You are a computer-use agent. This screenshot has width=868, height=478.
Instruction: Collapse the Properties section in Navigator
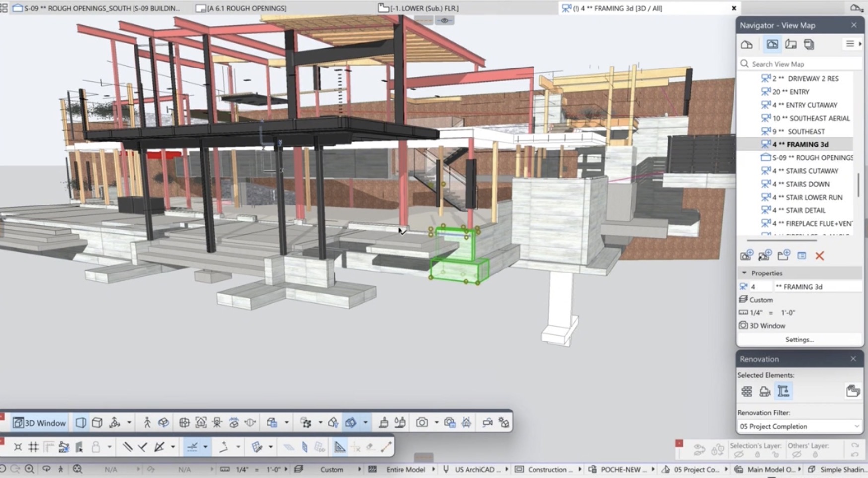tap(744, 273)
